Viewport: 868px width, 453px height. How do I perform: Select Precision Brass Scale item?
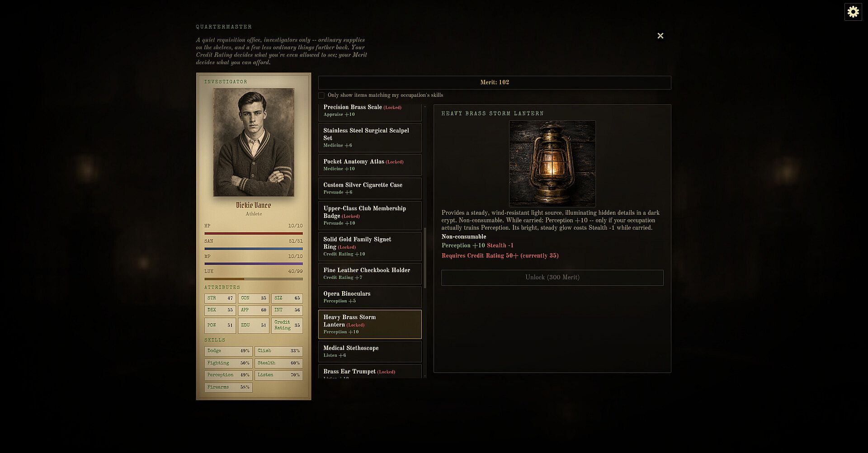tap(370, 111)
